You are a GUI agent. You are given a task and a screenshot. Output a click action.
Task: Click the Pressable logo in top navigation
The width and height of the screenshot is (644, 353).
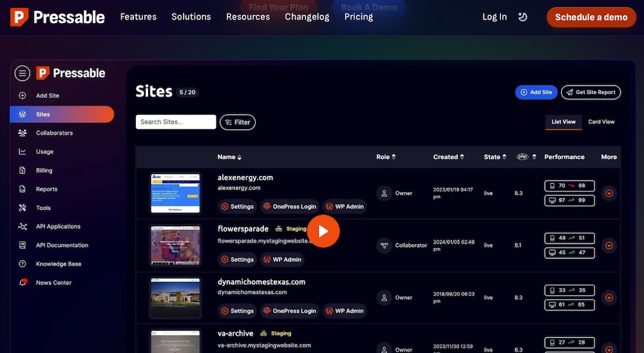57,17
